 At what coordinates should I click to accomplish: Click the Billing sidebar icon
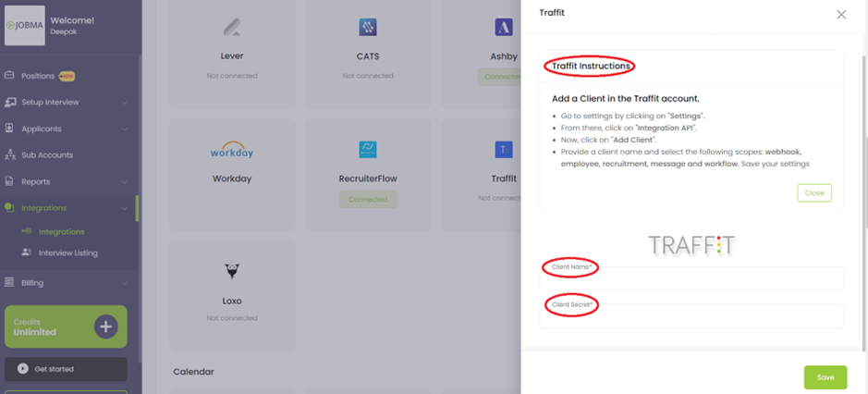9,282
